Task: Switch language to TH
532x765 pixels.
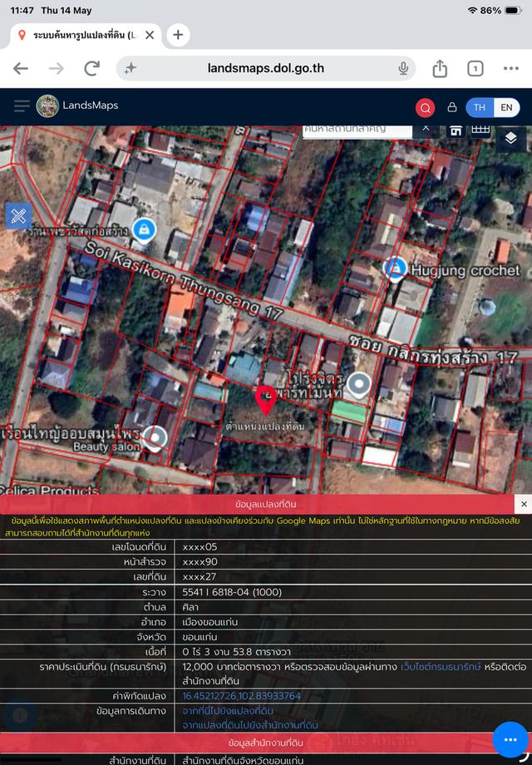Action: (x=480, y=107)
